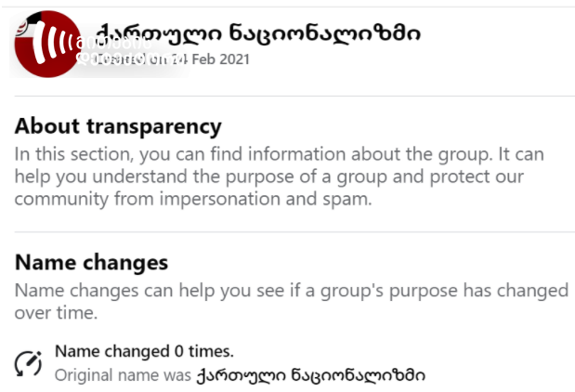Screen dimensions: 575x392
Task: Click the Original name was label
Action: coord(123,375)
